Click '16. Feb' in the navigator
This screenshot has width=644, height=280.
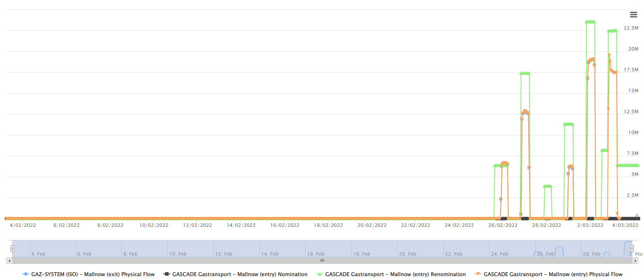(315, 254)
